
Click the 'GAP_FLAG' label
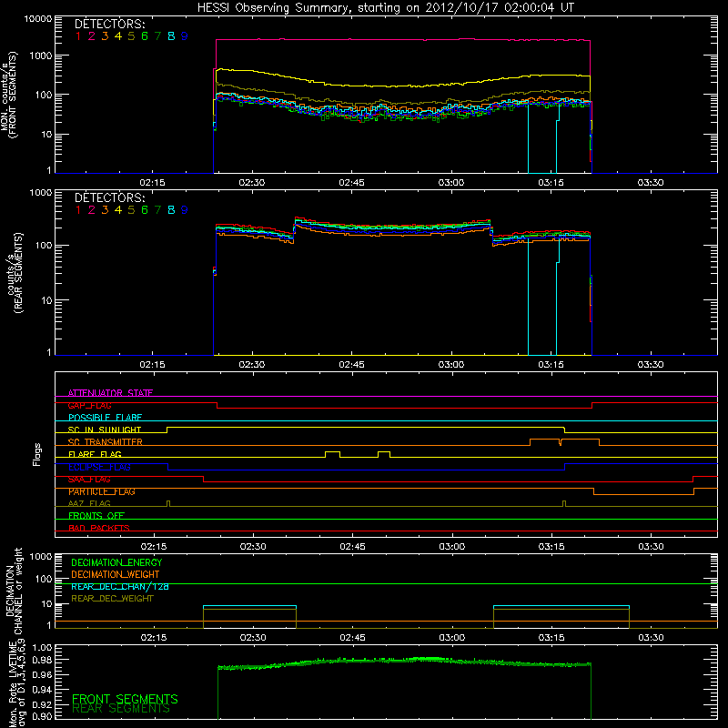point(89,405)
